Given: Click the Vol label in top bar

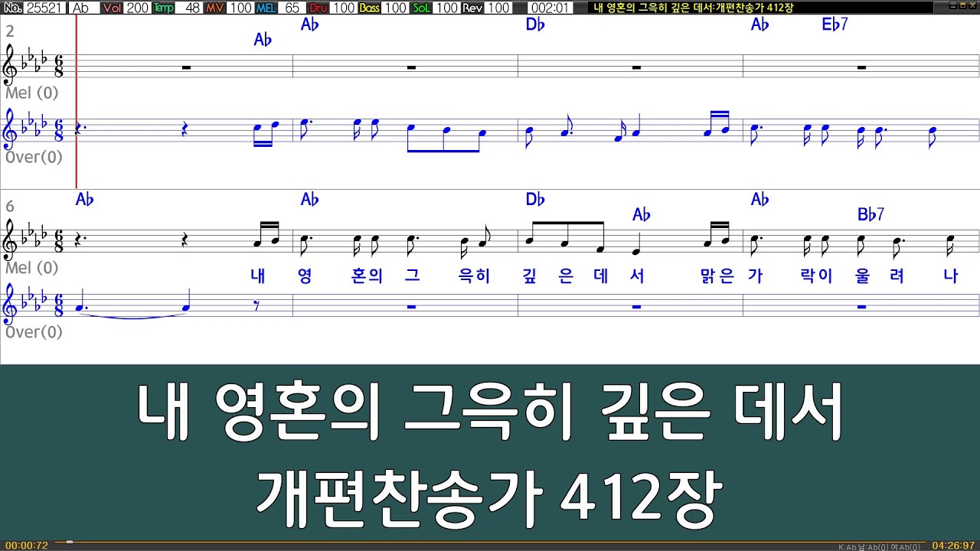Looking at the screenshot, I should [x=112, y=8].
